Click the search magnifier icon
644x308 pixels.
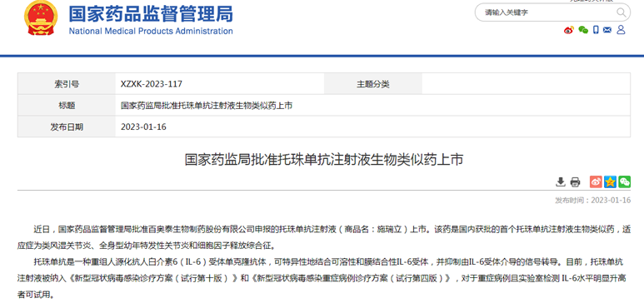(x=621, y=12)
